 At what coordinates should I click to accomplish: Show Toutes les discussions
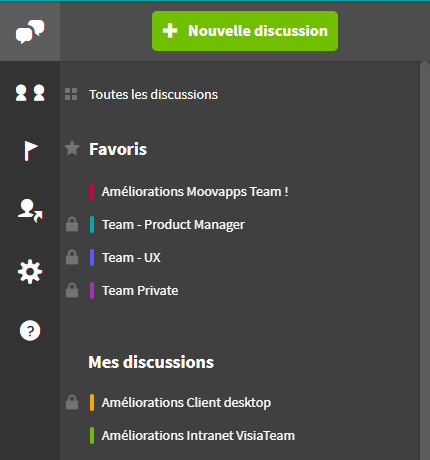coord(153,95)
